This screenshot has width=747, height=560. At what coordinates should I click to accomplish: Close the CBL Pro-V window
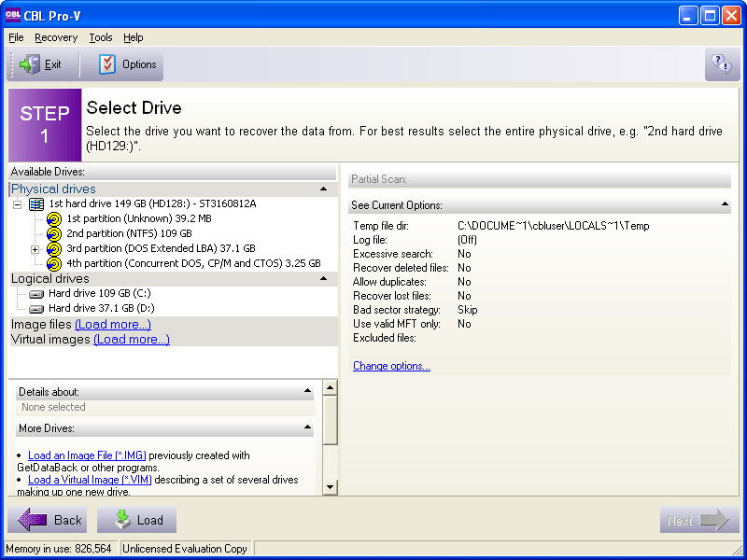731,16
